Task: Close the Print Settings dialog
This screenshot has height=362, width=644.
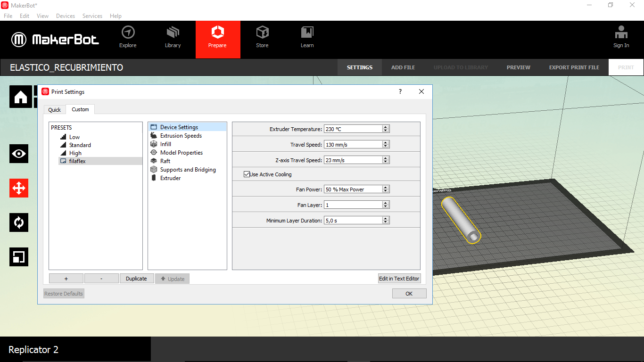Action: [421, 91]
